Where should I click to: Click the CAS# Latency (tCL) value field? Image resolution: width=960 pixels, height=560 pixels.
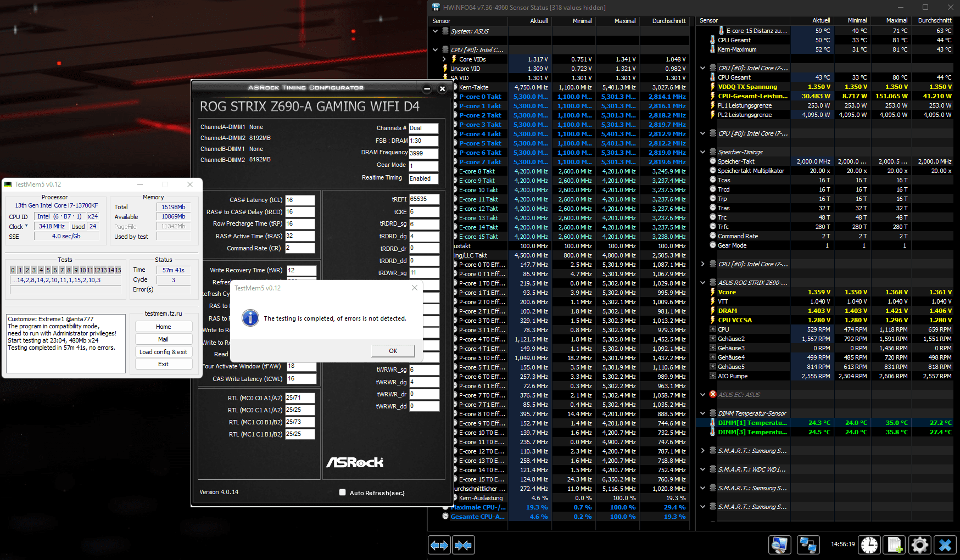point(300,200)
